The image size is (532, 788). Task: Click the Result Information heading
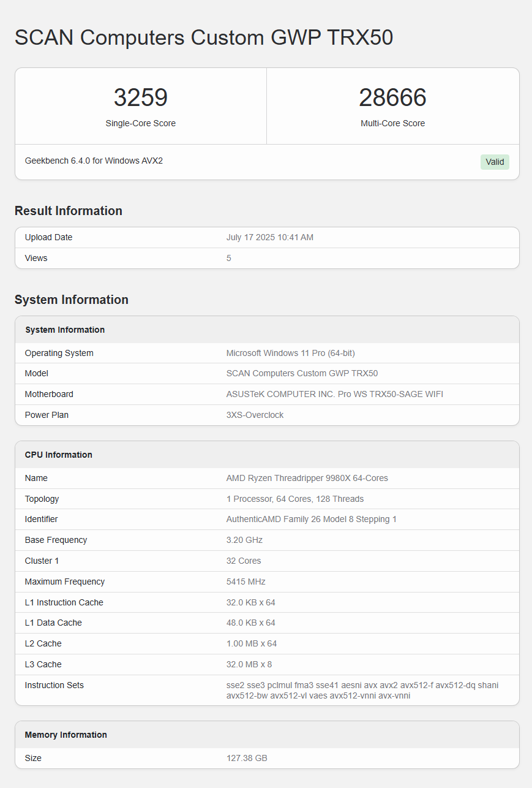[x=69, y=211]
